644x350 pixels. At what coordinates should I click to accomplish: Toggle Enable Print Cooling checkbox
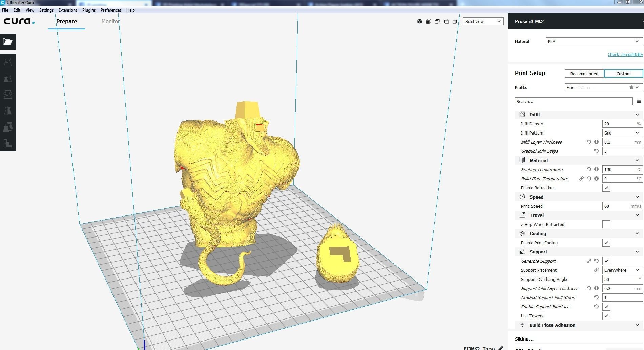click(606, 243)
